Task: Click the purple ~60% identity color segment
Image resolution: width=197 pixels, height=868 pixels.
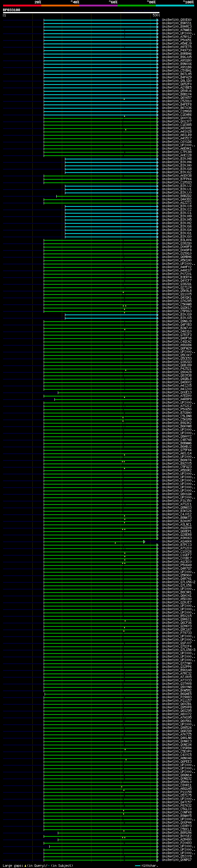Action: [x=98, y=6]
